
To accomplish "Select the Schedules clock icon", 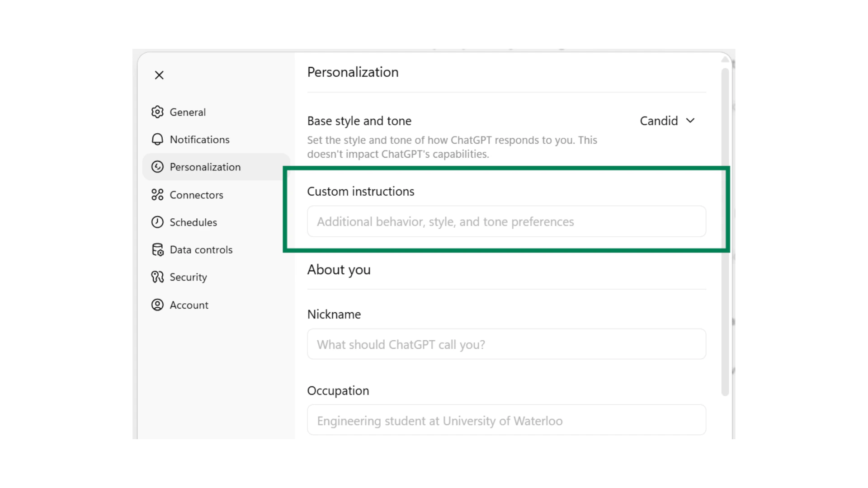I will point(157,222).
